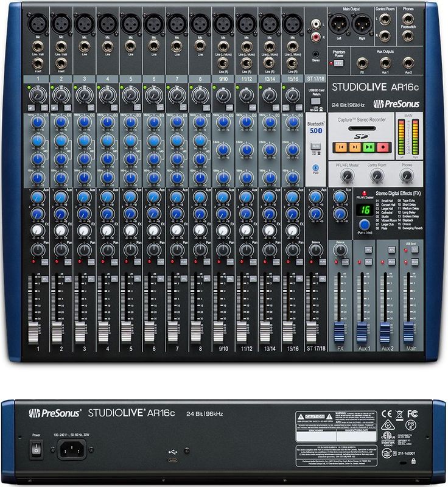Click the channel 2 Insert jack
Screen dimensions: 448x487
[61, 63]
